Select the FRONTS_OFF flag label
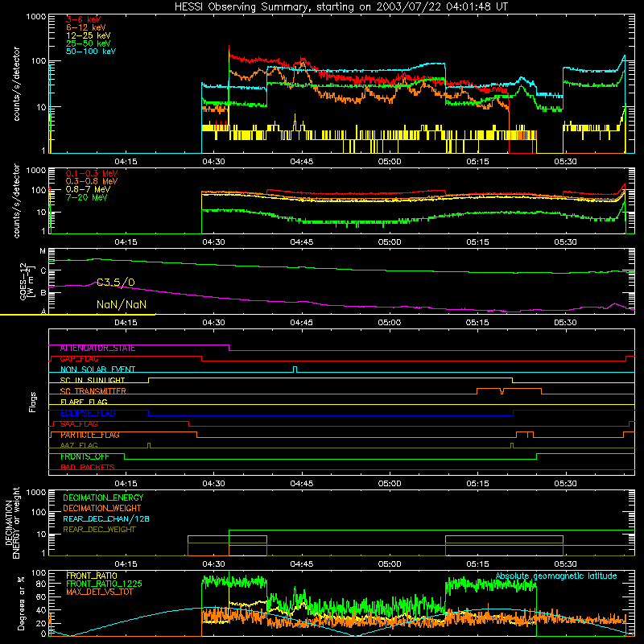 point(85,456)
